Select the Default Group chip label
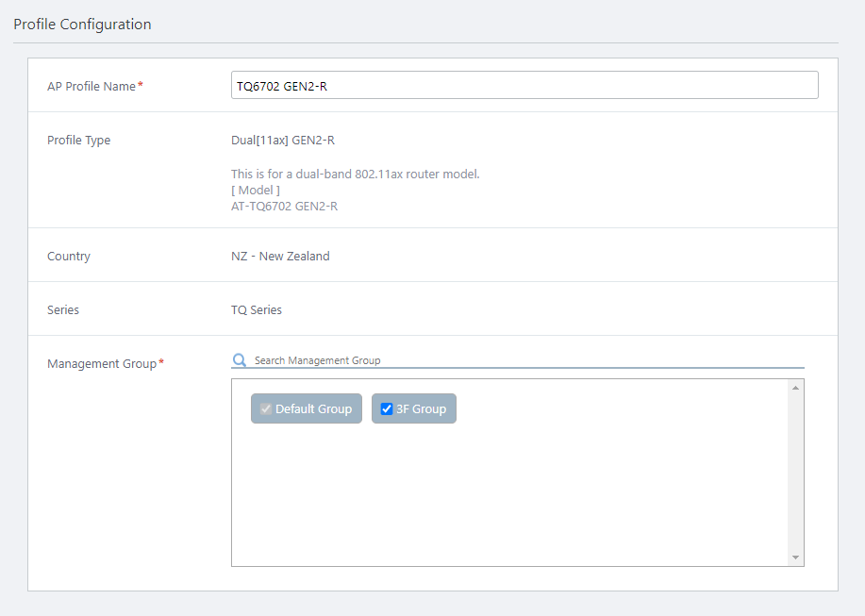This screenshot has width=865, height=616. [313, 409]
